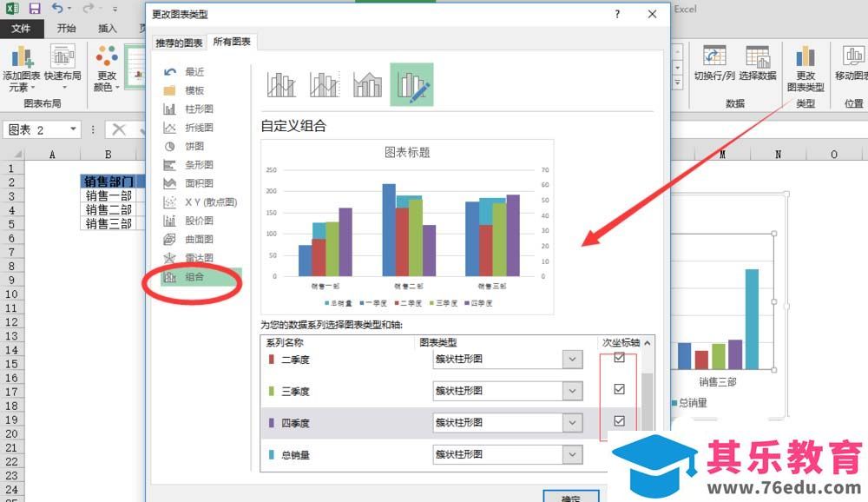The height and width of the screenshot is (502, 868).
Task: Click the dialog help question mark
Action: coord(617,15)
